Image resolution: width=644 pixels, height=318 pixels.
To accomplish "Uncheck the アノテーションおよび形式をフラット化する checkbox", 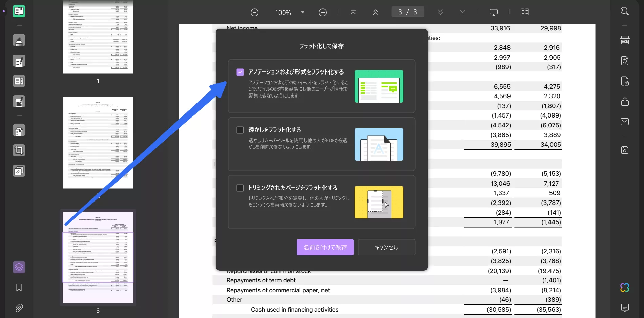I will coord(240,72).
